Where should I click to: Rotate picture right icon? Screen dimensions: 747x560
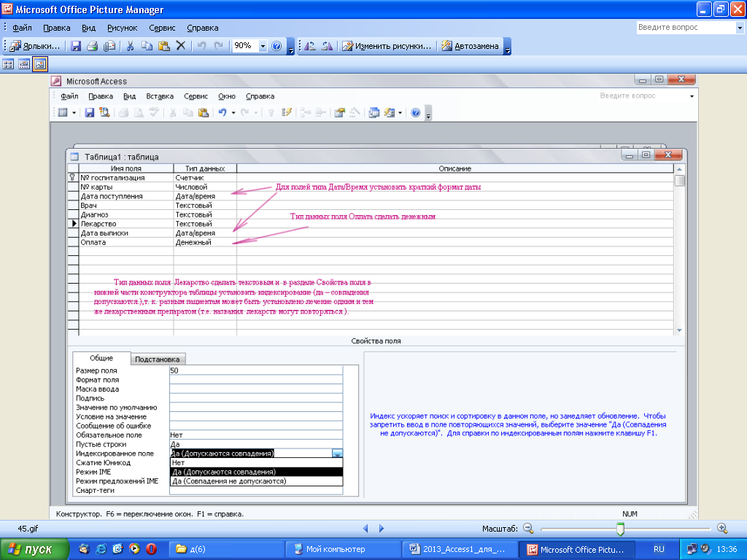327,46
